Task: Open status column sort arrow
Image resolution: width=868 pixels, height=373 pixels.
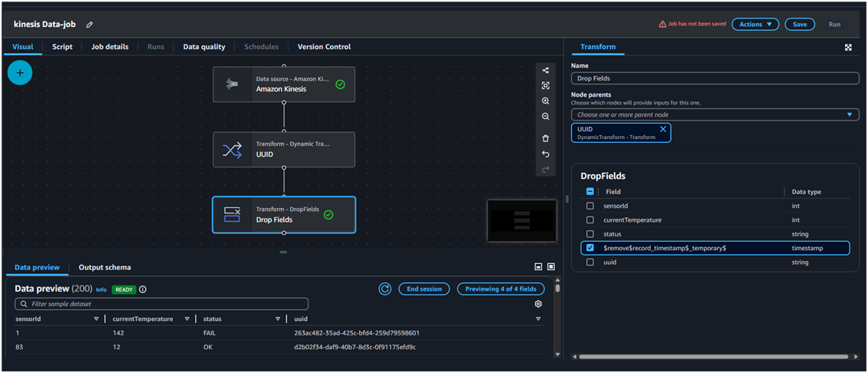Action: coord(278,319)
